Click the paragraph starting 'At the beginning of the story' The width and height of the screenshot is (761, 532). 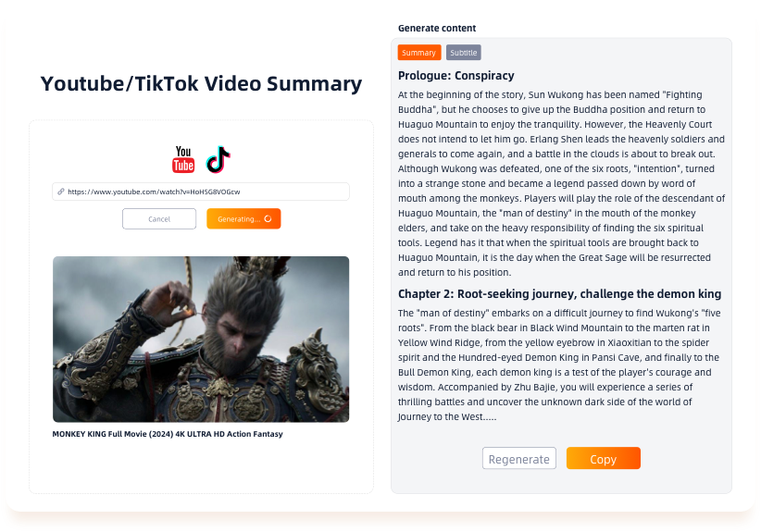tap(562, 183)
